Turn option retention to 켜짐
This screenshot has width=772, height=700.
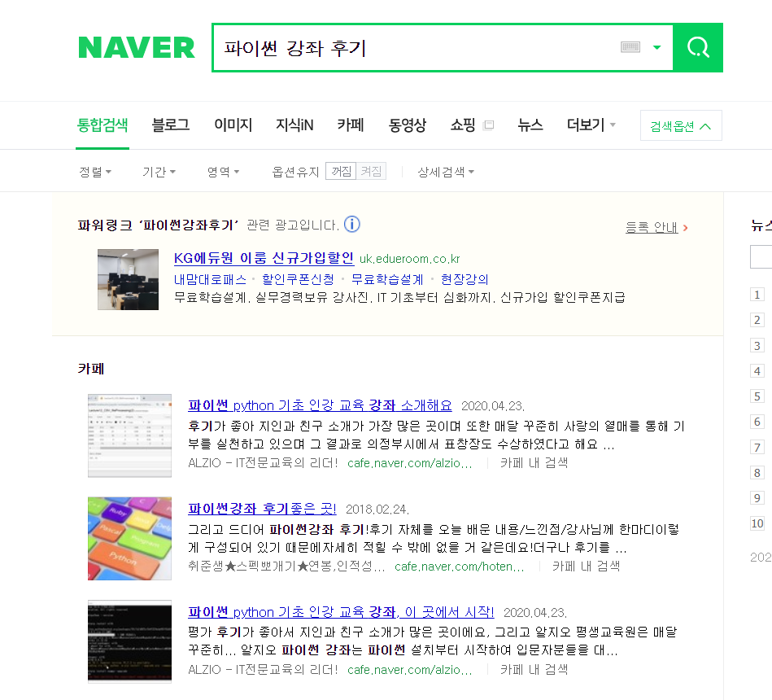371,172
